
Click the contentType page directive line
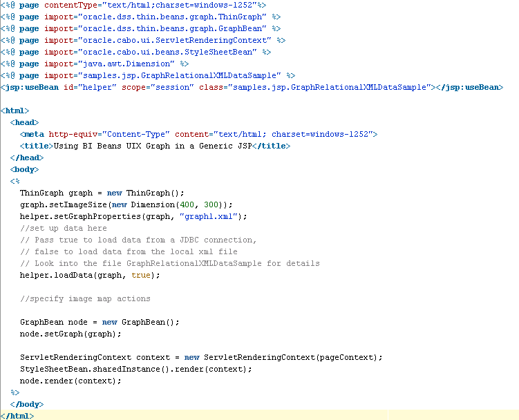tap(133, 5)
